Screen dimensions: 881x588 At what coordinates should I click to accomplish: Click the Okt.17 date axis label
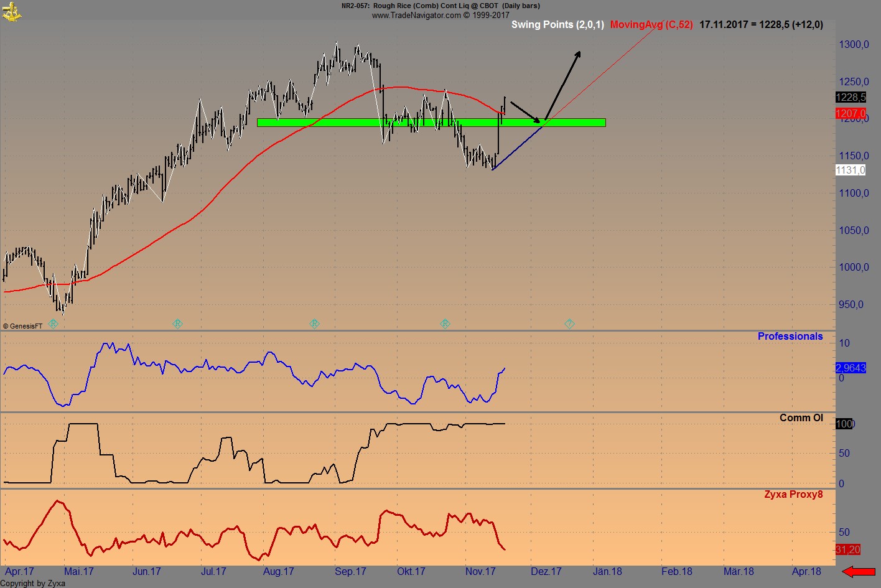[x=411, y=572]
